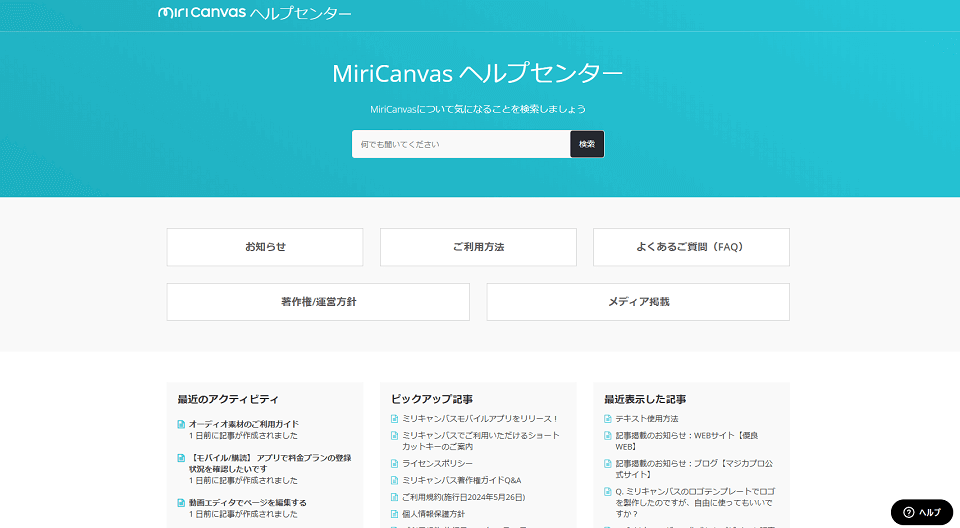Click document icon beside WEBサイト【優良WEB】
This screenshot has height=528, width=960.
pos(607,436)
